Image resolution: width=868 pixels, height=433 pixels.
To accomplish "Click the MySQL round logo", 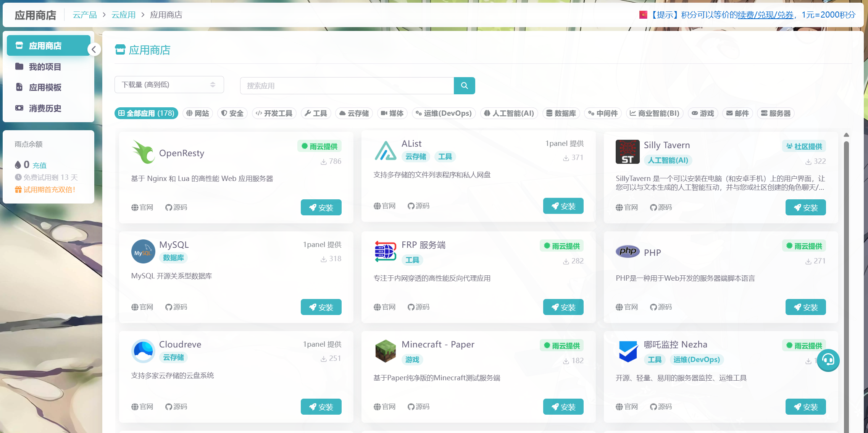I will (x=143, y=251).
